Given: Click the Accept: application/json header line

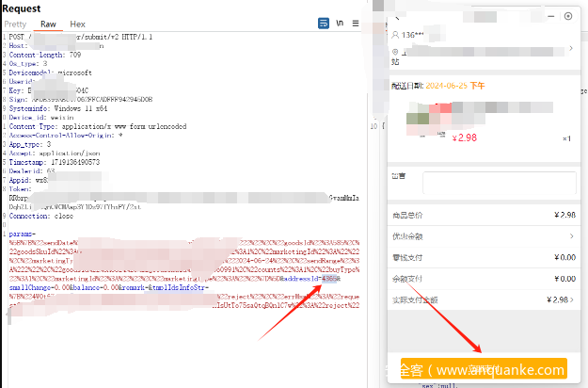Looking at the screenshot, I should 55,154.
